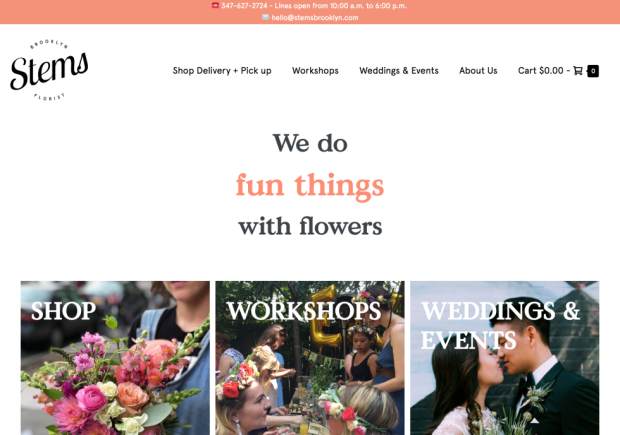This screenshot has height=435, width=620.
Task: Click the 'fun things' coral headline
Action: [310, 185]
